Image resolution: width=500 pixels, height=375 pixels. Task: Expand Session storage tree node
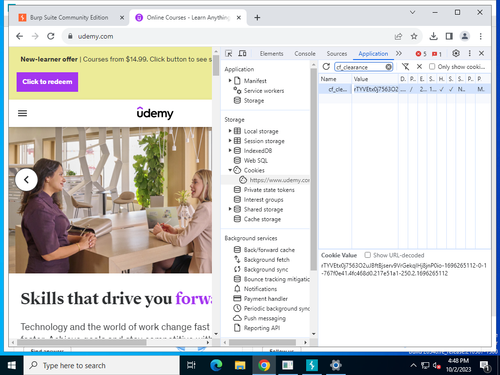coord(230,140)
